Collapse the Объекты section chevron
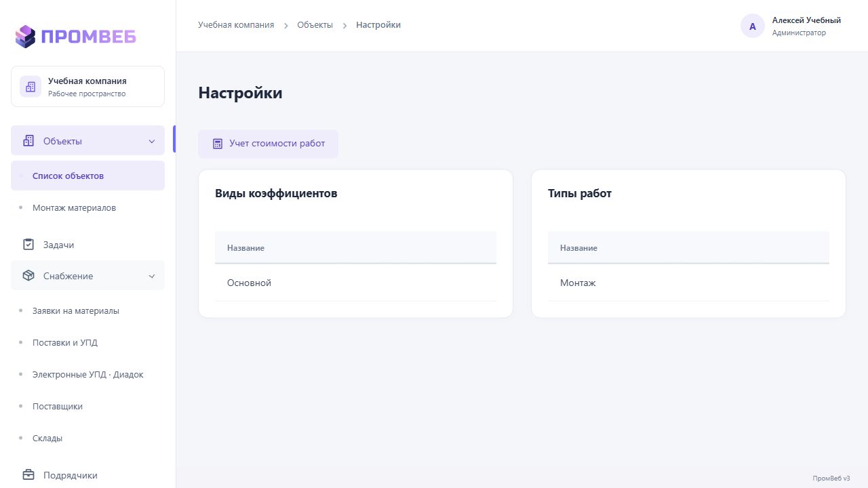Viewport: 868px width, 488px height. [152, 141]
